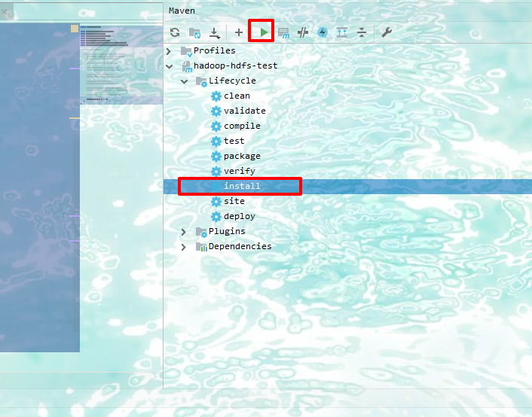Click gear icon beside package
Image resolution: width=532 pixels, height=417 pixels.
point(216,157)
